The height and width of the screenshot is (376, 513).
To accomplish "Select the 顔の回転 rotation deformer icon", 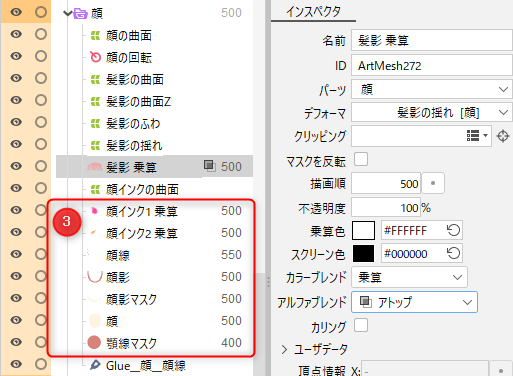I will [x=95, y=57].
